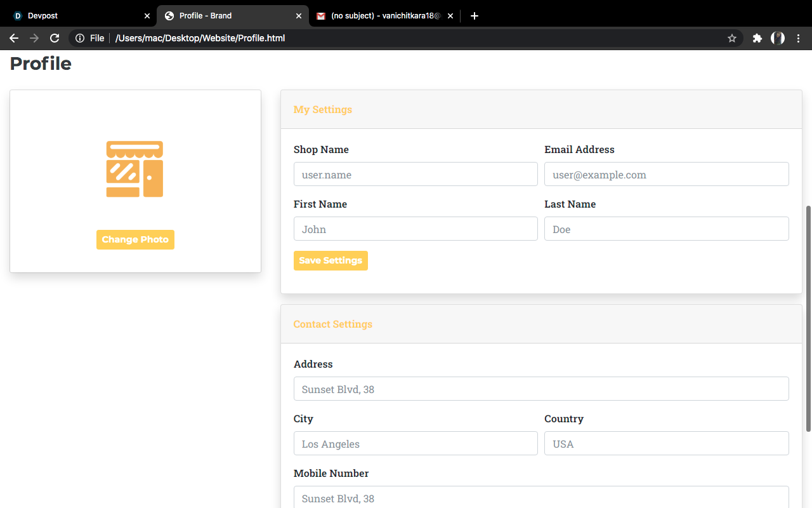The width and height of the screenshot is (812, 508).
Task: Bookmark the page with the star icon
Action: [x=731, y=37]
